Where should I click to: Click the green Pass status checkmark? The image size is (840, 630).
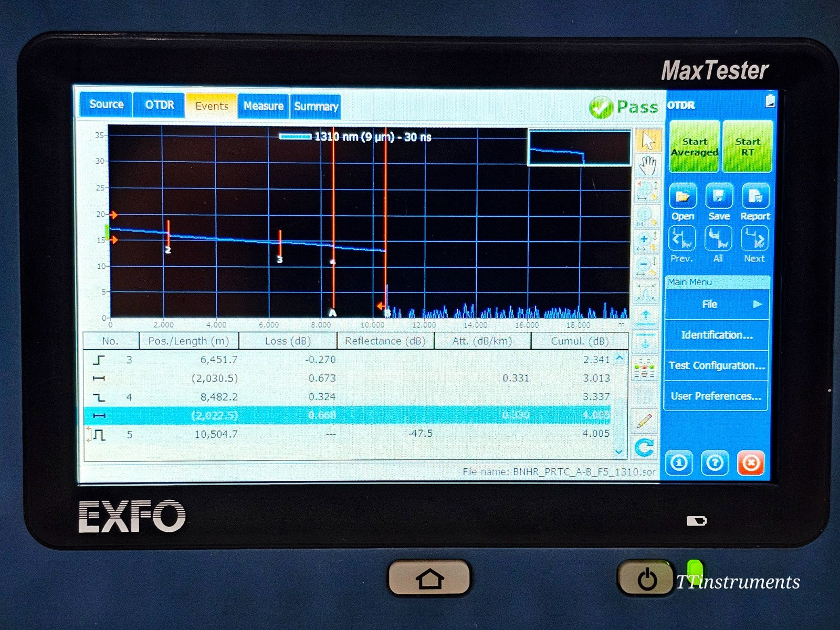[x=601, y=108]
